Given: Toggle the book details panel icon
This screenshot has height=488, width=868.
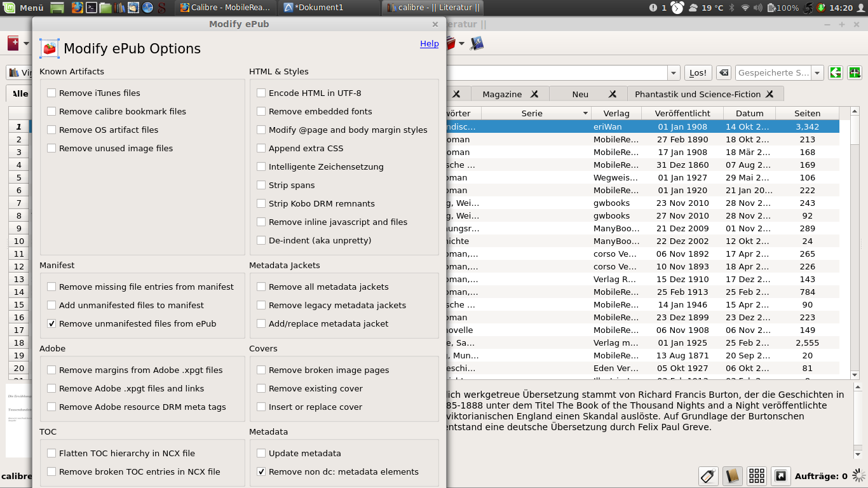Looking at the screenshot, I should [x=733, y=475].
